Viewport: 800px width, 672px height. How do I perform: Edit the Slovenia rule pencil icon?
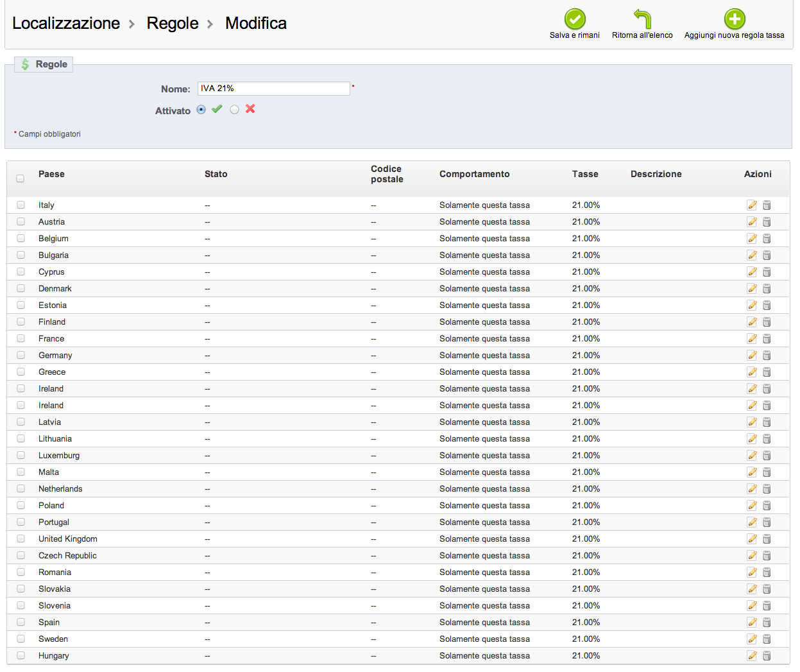tap(752, 606)
